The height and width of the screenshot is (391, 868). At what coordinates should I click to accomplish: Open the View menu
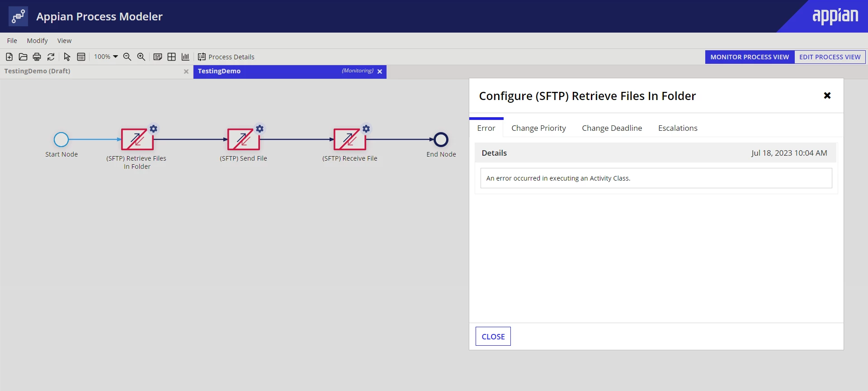[64, 41]
